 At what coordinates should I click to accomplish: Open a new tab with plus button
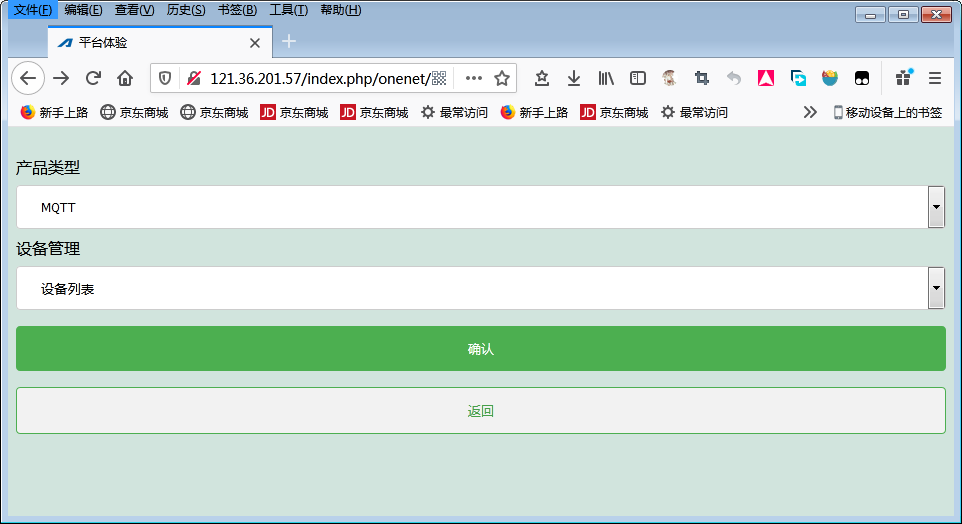(x=289, y=41)
